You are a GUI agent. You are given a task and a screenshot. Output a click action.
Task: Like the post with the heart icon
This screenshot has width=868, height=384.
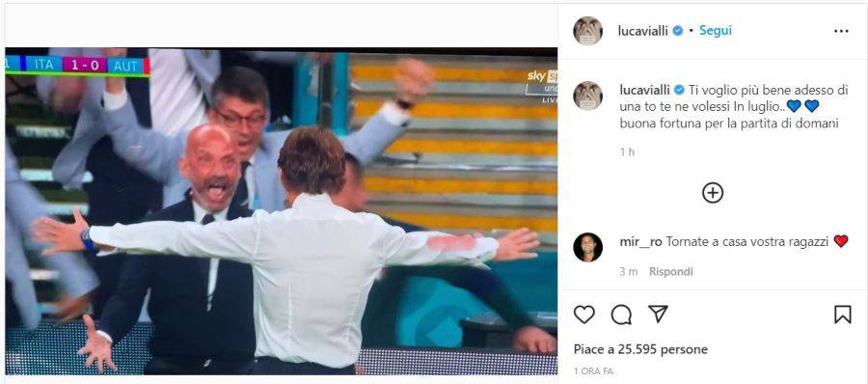[x=584, y=315]
